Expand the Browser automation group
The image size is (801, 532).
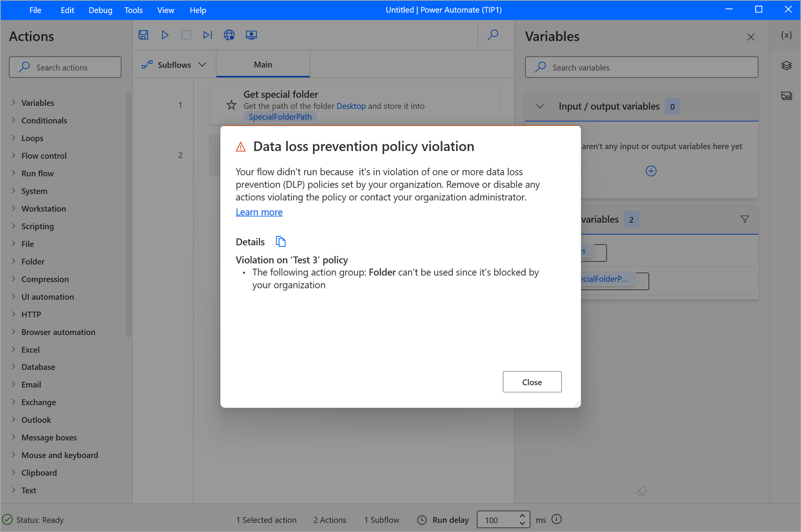(x=14, y=332)
